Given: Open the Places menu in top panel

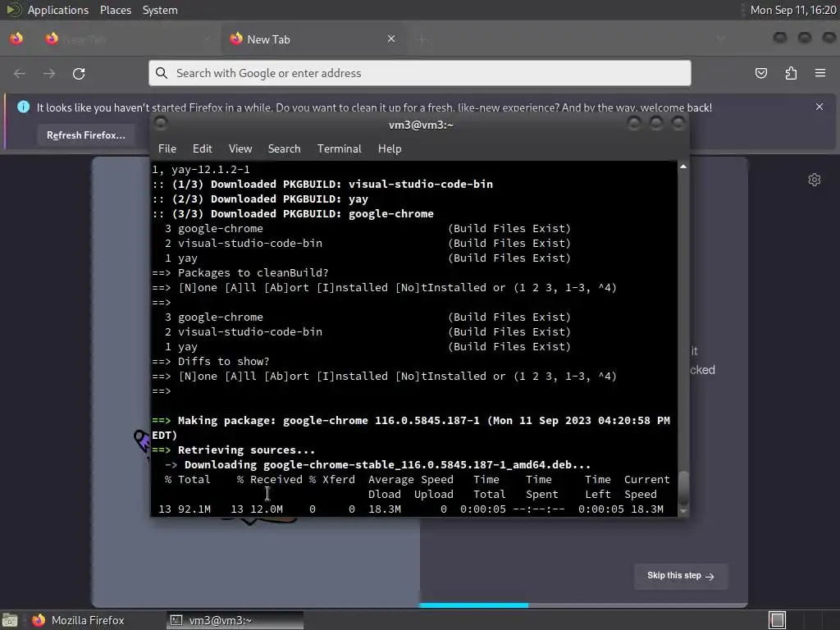Looking at the screenshot, I should coord(115,10).
